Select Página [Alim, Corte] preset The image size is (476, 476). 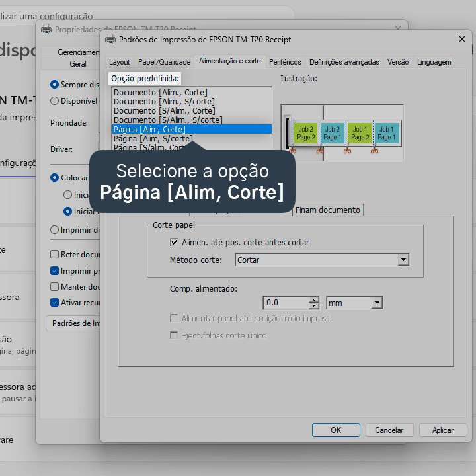(x=192, y=129)
